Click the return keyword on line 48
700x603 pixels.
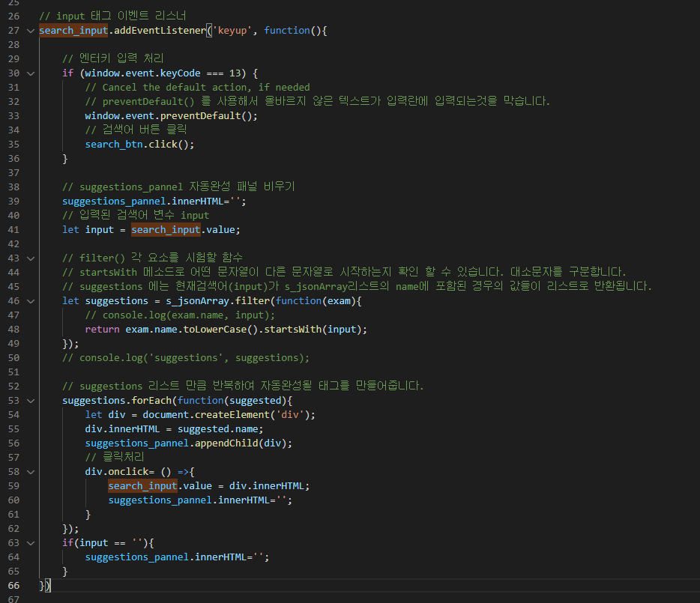point(102,330)
